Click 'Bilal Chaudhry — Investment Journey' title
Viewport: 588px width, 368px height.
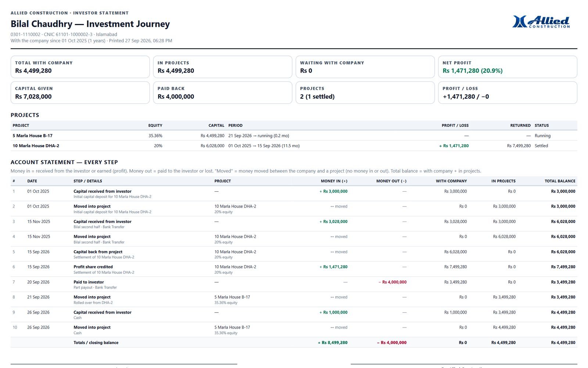tap(90, 24)
